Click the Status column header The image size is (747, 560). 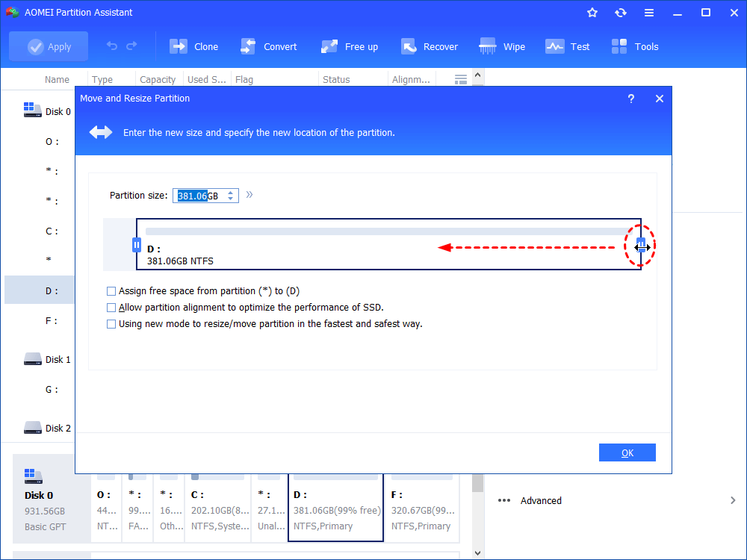pyautogui.click(x=336, y=80)
